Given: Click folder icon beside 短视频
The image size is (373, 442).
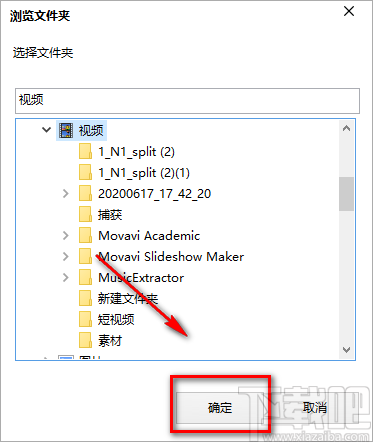Looking at the screenshot, I should (x=86, y=319).
